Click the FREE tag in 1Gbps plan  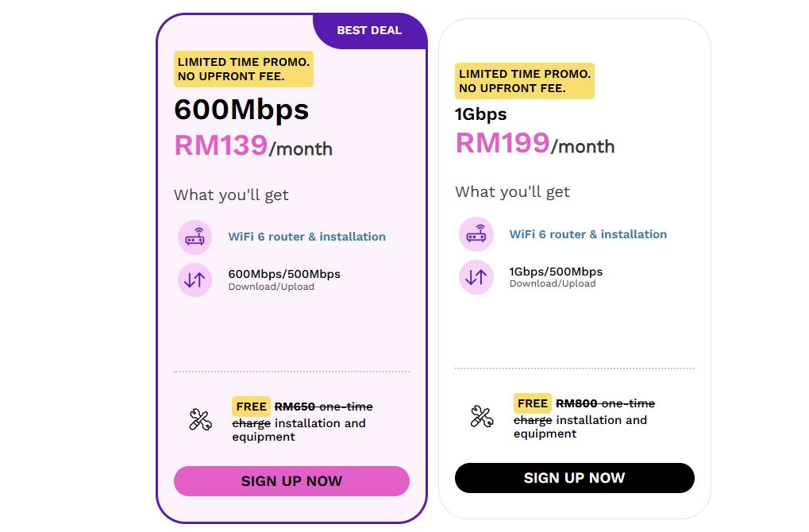[532, 403]
